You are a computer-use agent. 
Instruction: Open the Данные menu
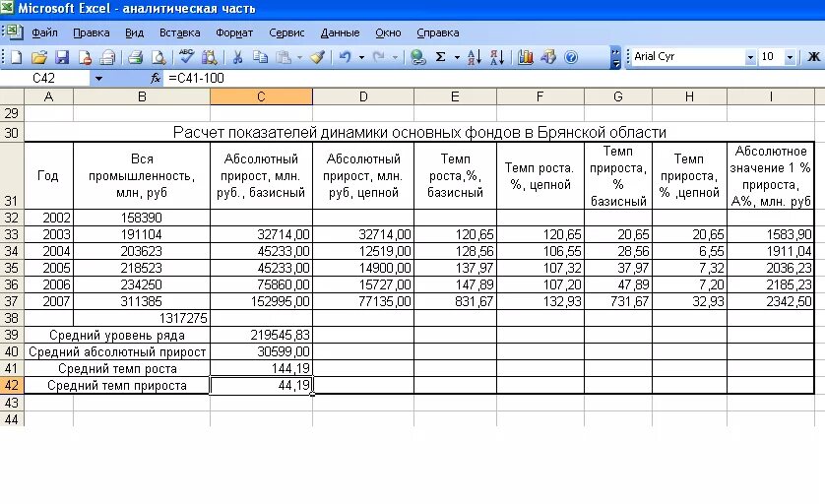pos(340,32)
